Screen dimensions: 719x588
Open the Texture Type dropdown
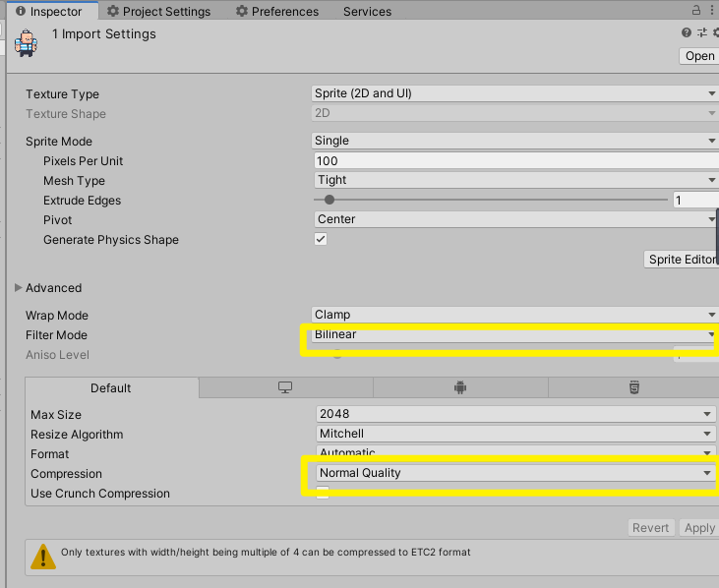coord(514,93)
